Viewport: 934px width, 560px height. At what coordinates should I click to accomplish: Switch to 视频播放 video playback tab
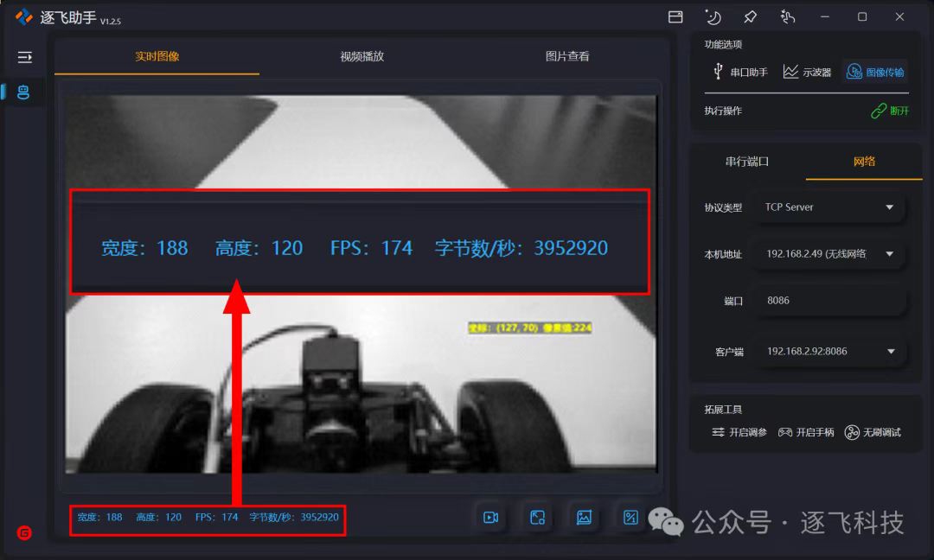(x=361, y=56)
